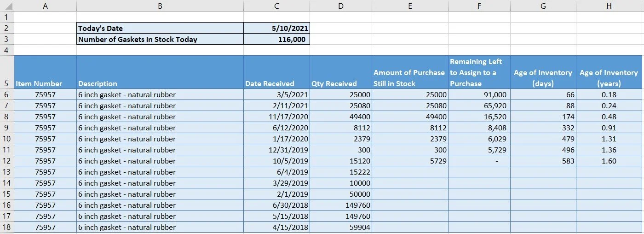Select still in stock cell 5729
Screen dimensions: 644x234
click(410, 161)
